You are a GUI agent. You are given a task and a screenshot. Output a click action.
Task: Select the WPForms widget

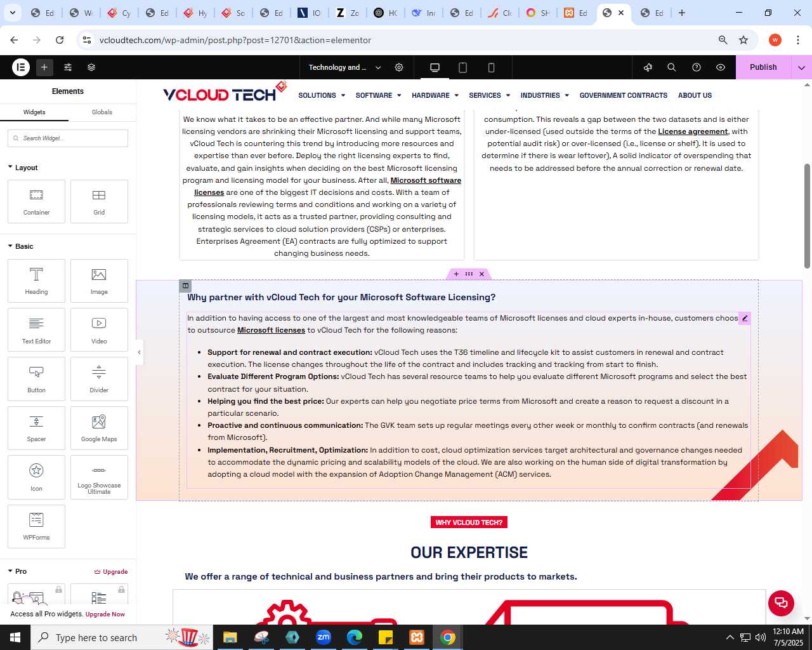(36, 526)
